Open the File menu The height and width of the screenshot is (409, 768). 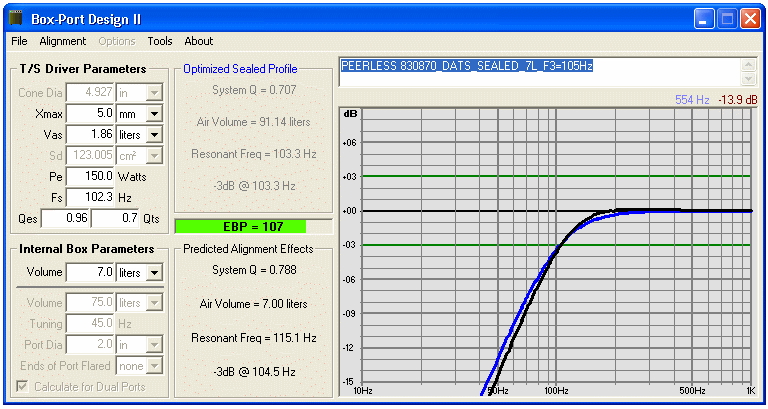19,41
